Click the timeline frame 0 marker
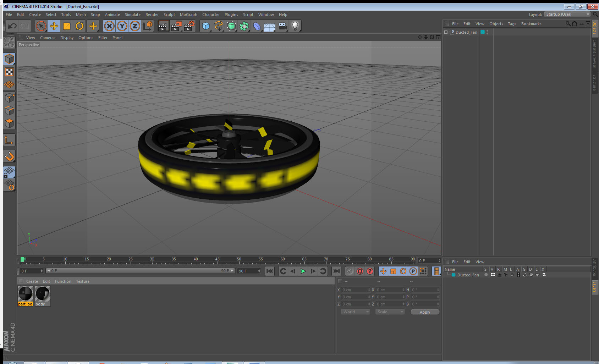 pos(22,259)
